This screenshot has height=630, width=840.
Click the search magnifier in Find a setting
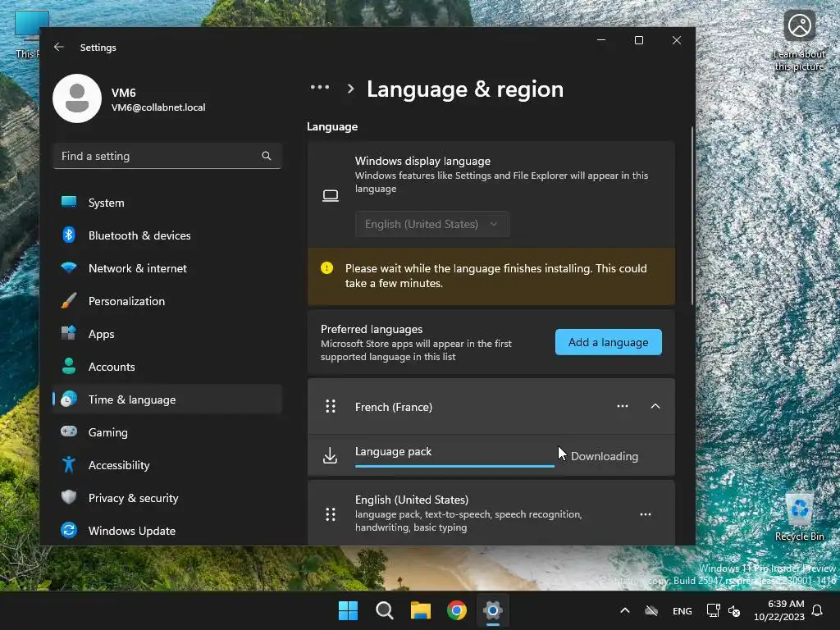[x=267, y=156]
